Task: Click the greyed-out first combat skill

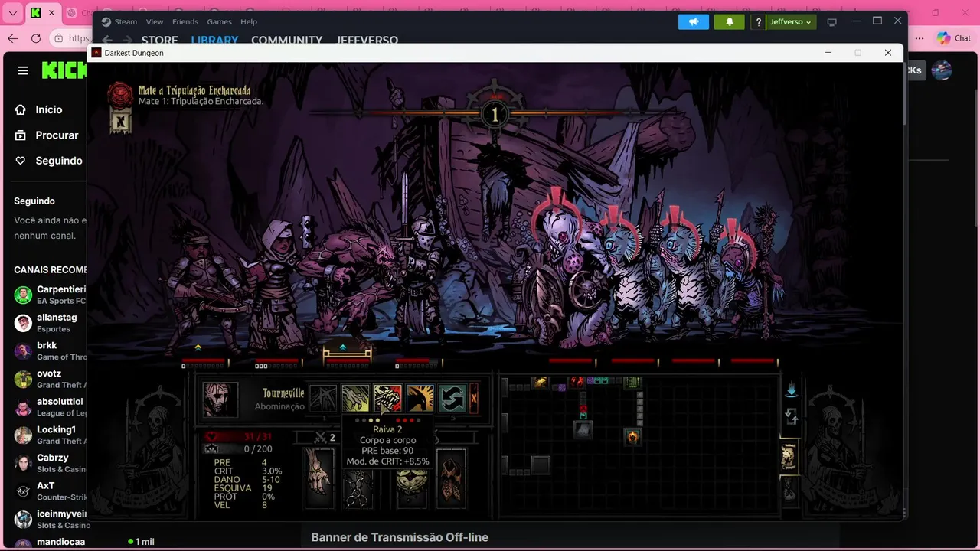Action: click(323, 399)
